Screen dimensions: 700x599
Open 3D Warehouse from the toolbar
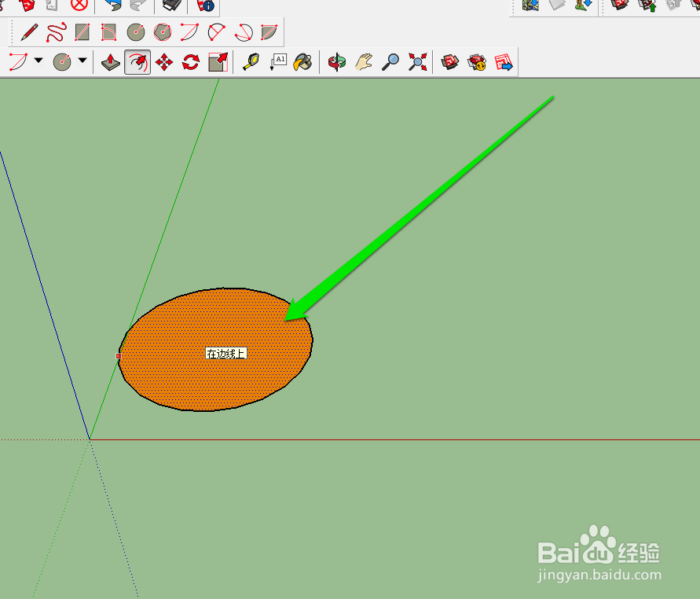click(x=450, y=62)
